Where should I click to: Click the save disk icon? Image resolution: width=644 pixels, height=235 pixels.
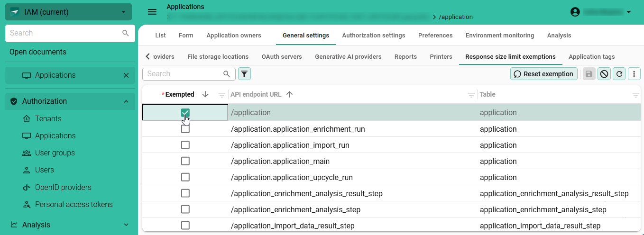click(x=589, y=74)
